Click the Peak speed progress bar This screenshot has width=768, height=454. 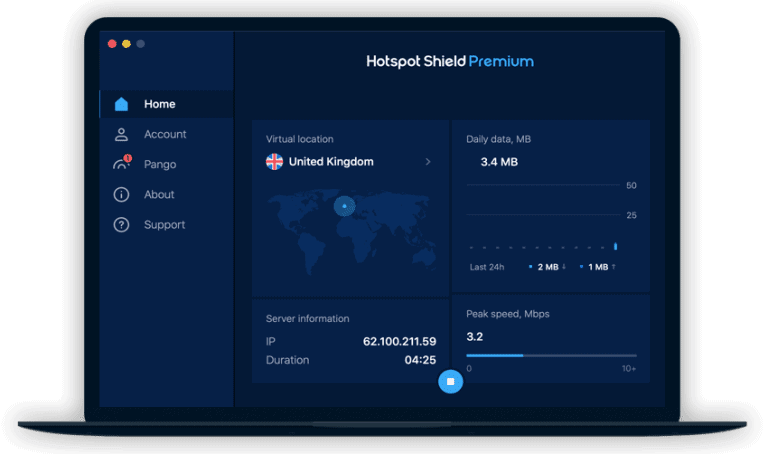(551, 356)
